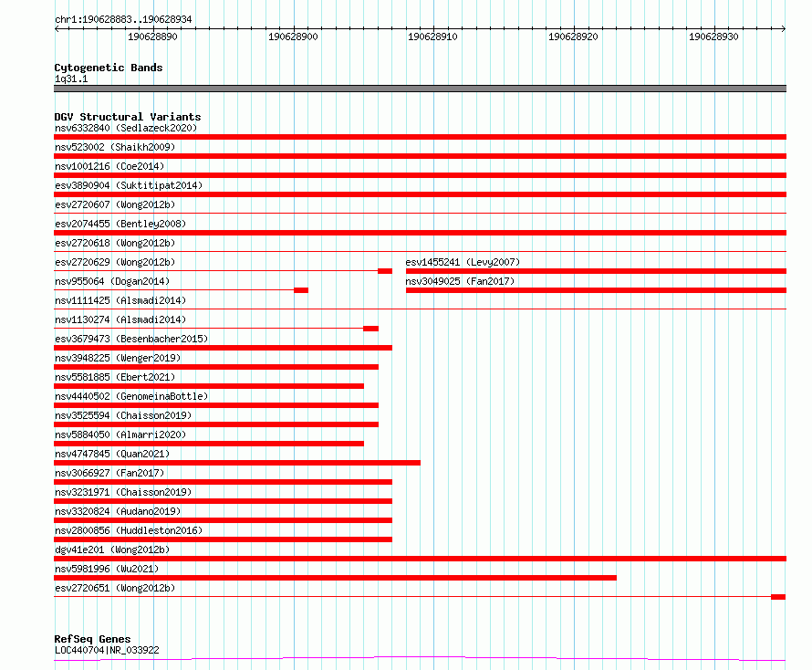The height and width of the screenshot is (670, 812).
Task: Click nsv3066927 (Fan2017) label
Action: (x=109, y=473)
